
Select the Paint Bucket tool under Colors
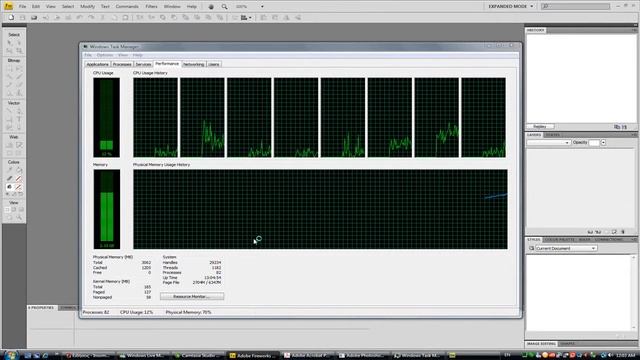(x=19, y=170)
